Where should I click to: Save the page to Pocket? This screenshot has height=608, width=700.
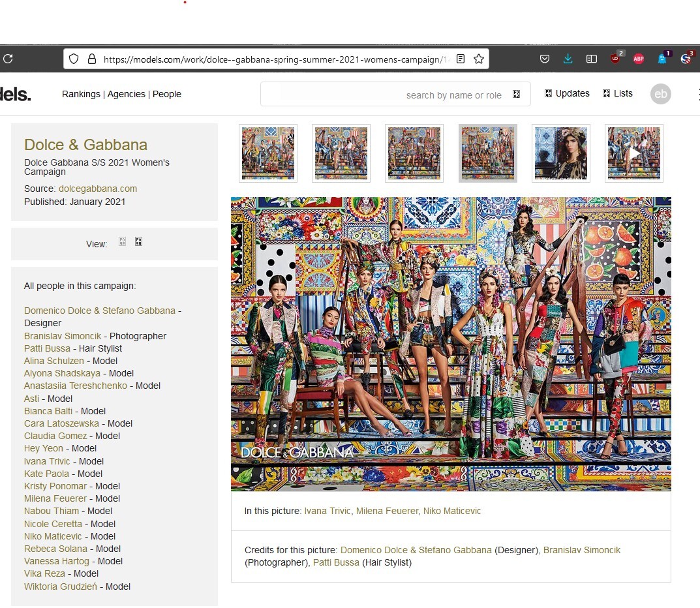(x=545, y=59)
